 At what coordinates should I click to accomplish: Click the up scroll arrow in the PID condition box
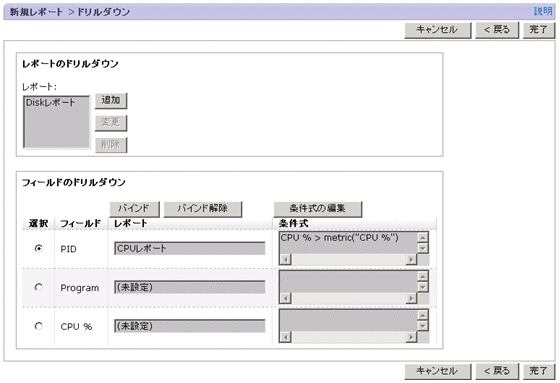click(423, 238)
